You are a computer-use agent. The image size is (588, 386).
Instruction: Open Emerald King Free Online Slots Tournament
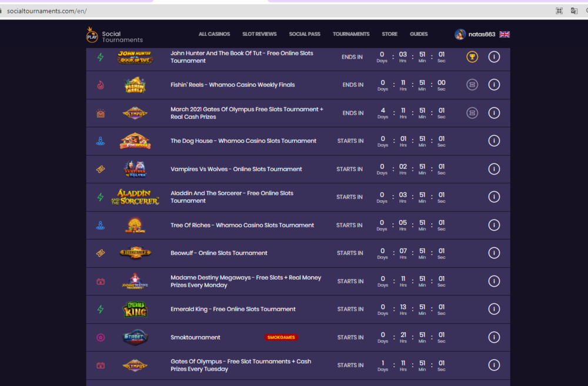click(x=233, y=309)
